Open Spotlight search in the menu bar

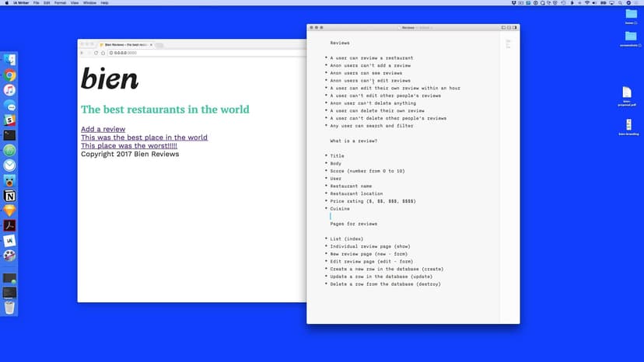(x=619, y=3)
